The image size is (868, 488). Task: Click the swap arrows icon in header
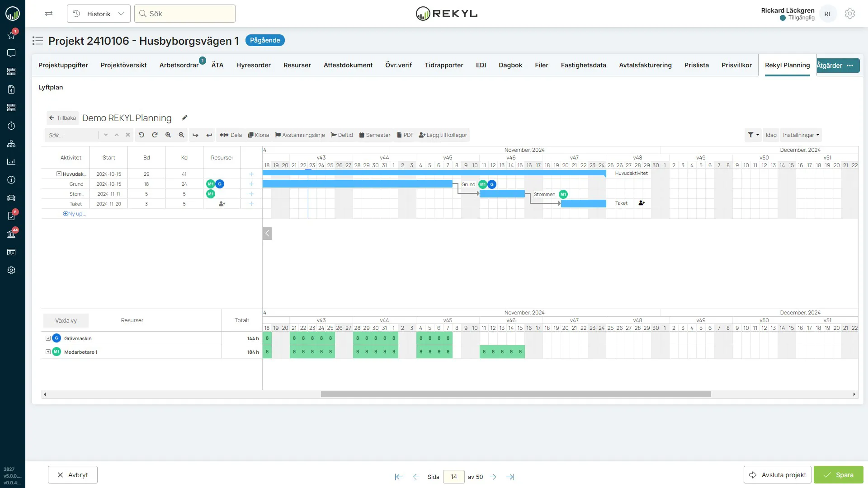tap(49, 14)
